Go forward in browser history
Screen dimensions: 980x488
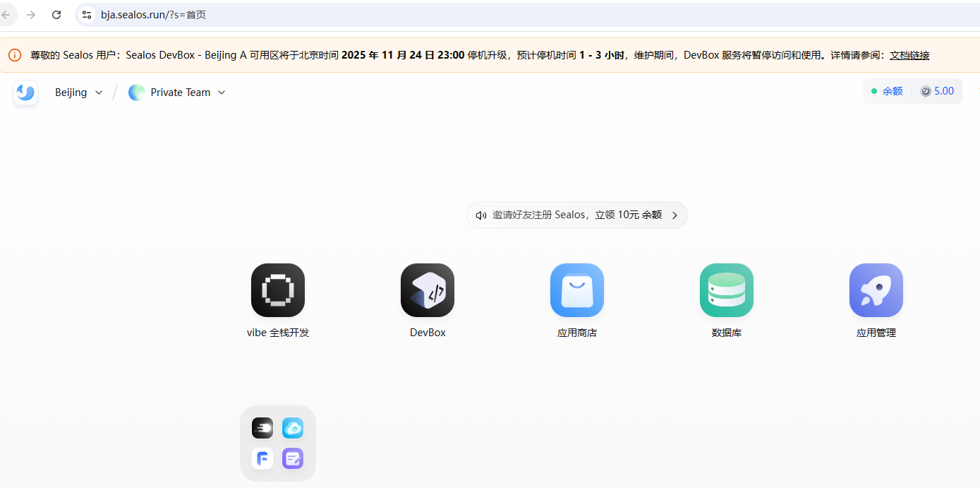coord(30,15)
